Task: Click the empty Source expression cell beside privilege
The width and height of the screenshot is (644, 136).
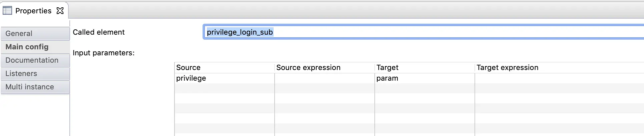Action: 324,78
